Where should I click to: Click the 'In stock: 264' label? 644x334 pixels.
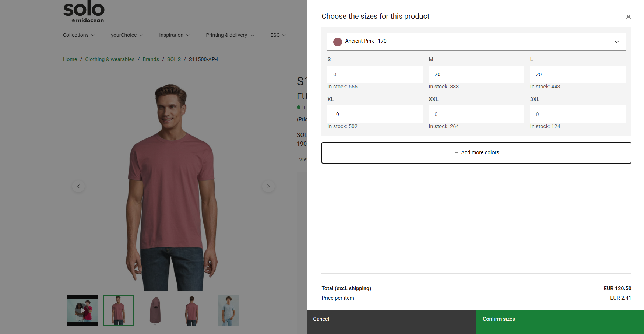point(444,127)
